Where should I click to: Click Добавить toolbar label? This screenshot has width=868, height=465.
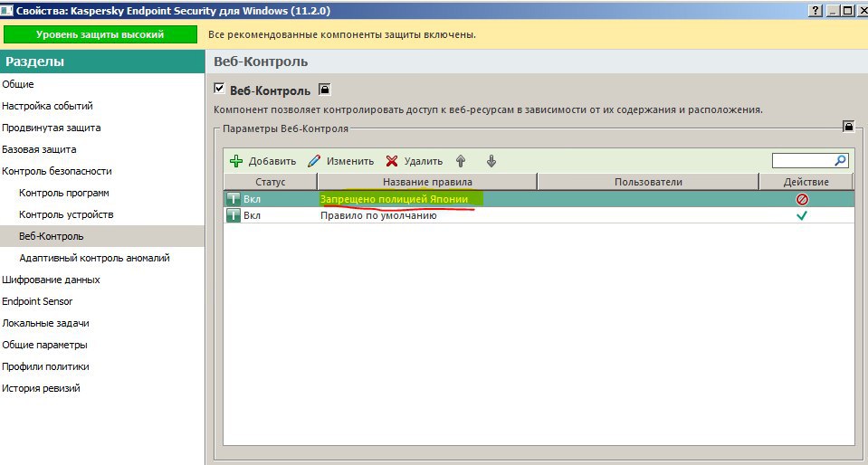tap(272, 161)
